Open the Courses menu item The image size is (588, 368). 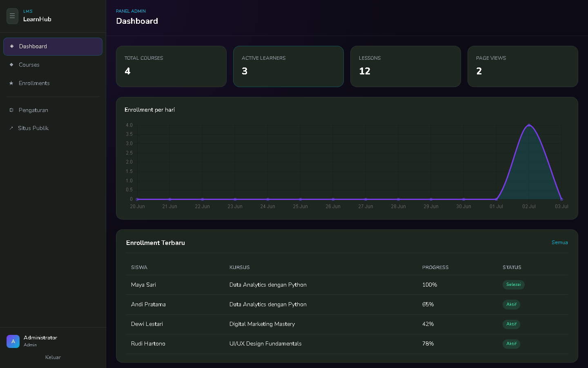coord(53,65)
